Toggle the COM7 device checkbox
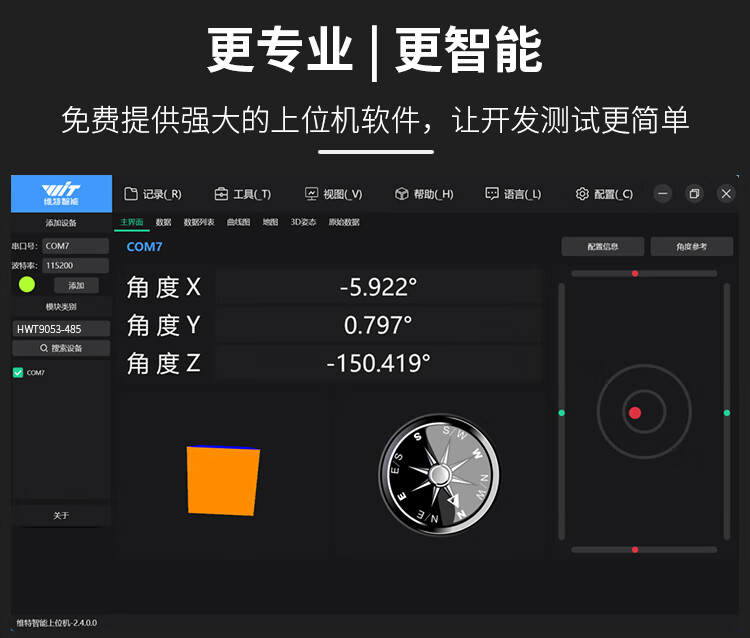Screen dimensions: 750x638 pos(18,372)
